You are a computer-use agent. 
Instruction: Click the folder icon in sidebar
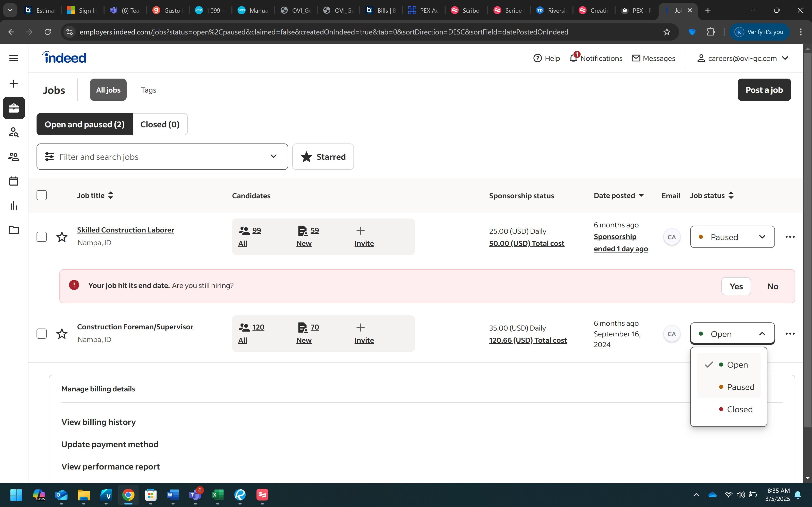tap(14, 230)
